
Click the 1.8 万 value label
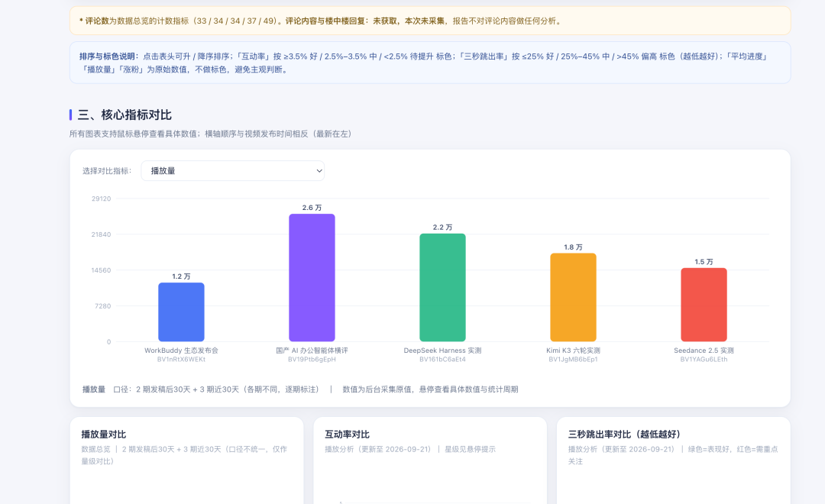pyautogui.click(x=573, y=247)
